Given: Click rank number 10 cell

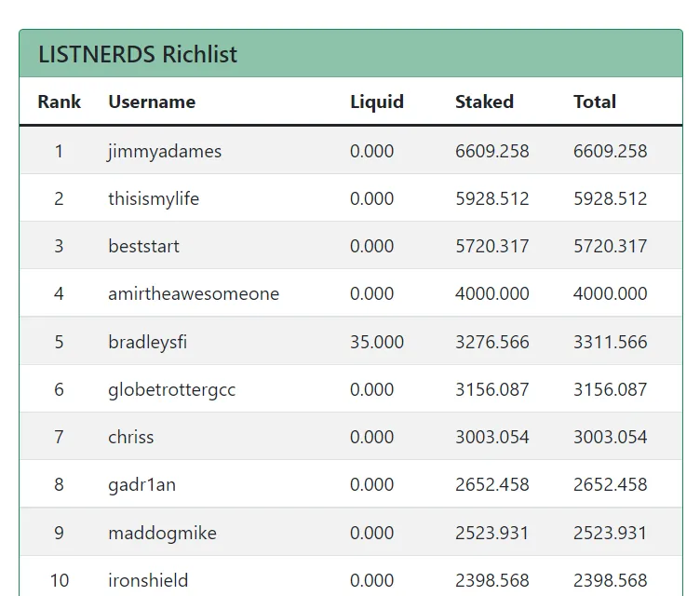Looking at the screenshot, I should tap(59, 581).
